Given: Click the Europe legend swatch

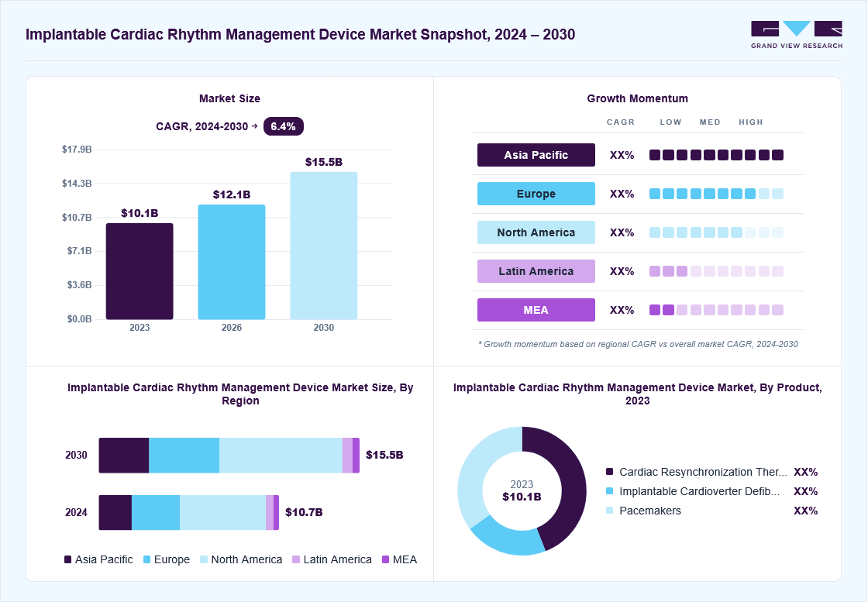Looking at the screenshot, I should [x=146, y=559].
